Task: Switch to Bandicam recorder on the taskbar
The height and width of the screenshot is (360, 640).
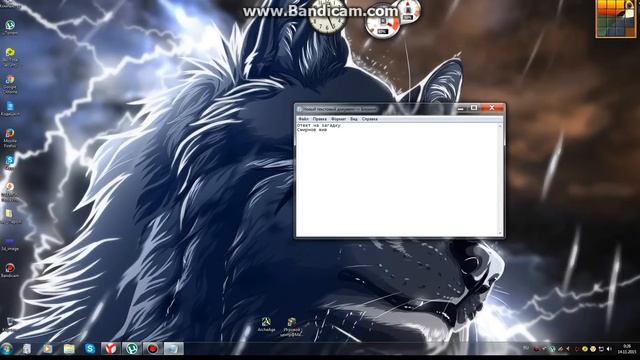Action: tap(152, 349)
